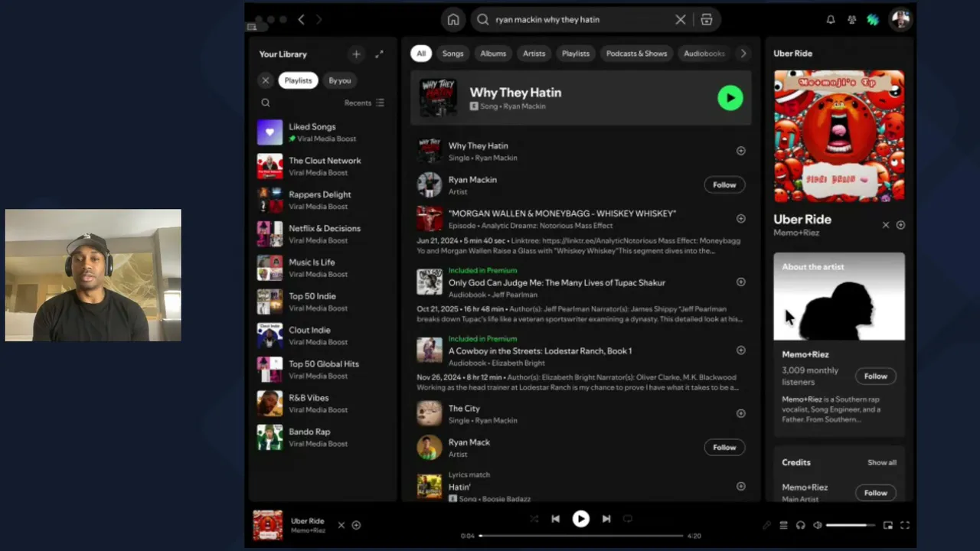This screenshot has width=980, height=551.
Task: Follow Memo+Riez in About the artist
Action: pyautogui.click(x=876, y=376)
